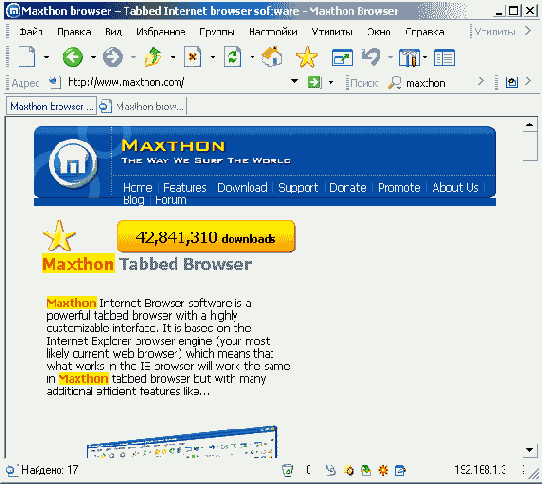Viewport: 542px width, 484px height.
Task: Click the trash bin status bar icon
Action: [288, 470]
